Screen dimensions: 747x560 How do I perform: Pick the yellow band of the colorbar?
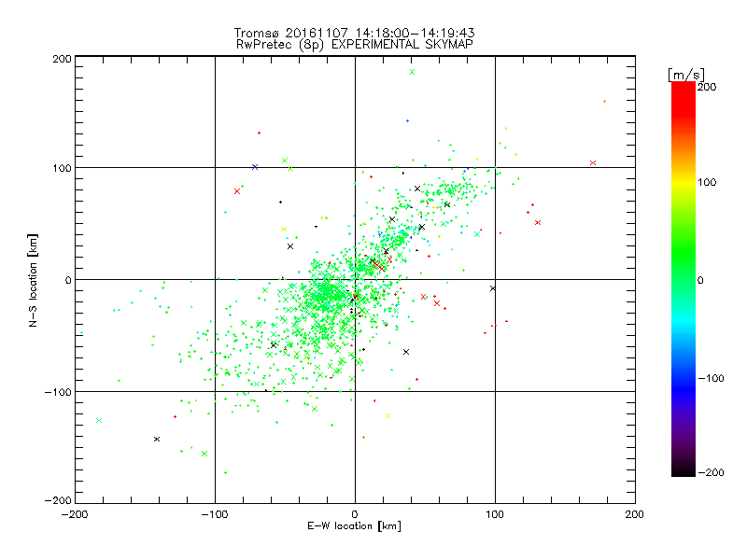pos(684,182)
